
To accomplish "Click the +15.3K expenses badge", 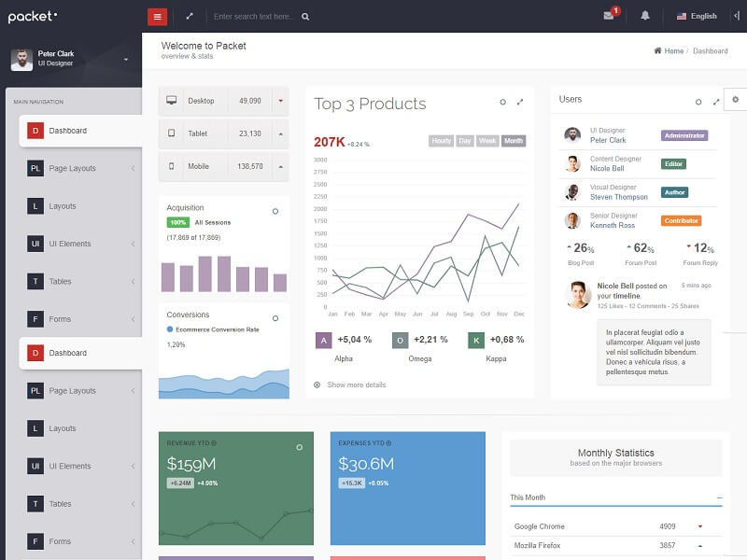I will (352, 483).
